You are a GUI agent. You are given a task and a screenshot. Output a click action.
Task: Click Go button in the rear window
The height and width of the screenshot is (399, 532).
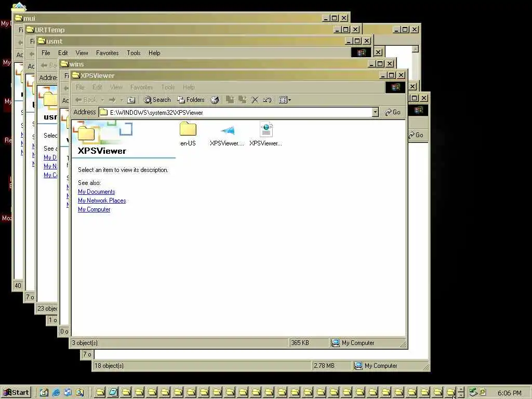(416, 135)
